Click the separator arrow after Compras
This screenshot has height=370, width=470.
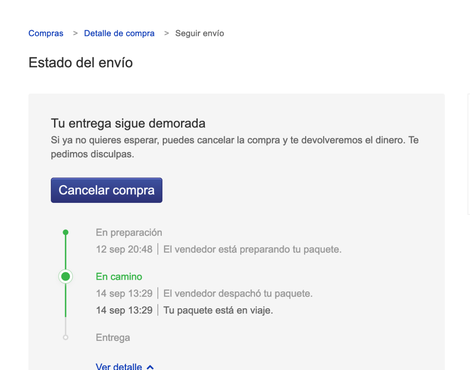click(x=75, y=33)
